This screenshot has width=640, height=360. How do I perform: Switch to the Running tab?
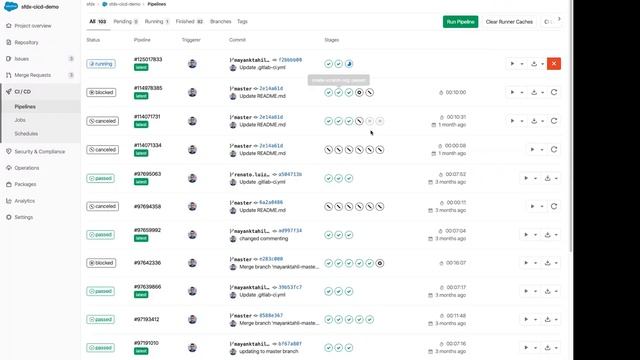(x=157, y=22)
